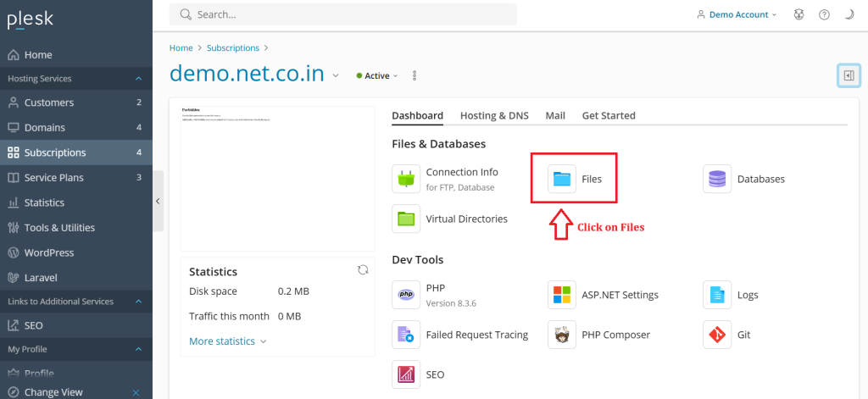Image resolution: width=868 pixels, height=399 pixels.
Task: Collapse the left sidebar with arrow handle
Action: 158,201
